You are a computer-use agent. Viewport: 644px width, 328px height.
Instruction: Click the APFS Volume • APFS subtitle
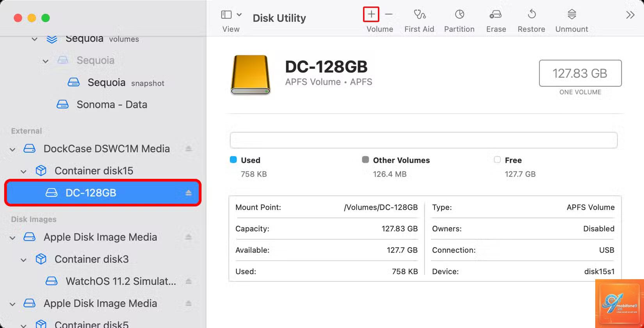tap(329, 82)
